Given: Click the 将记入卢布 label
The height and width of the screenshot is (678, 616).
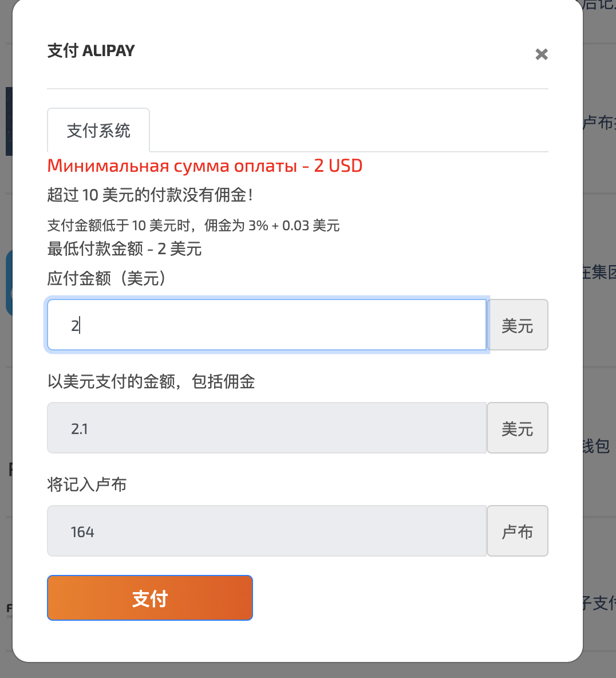Looking at the screenshot, I should [x=87, y=484].
